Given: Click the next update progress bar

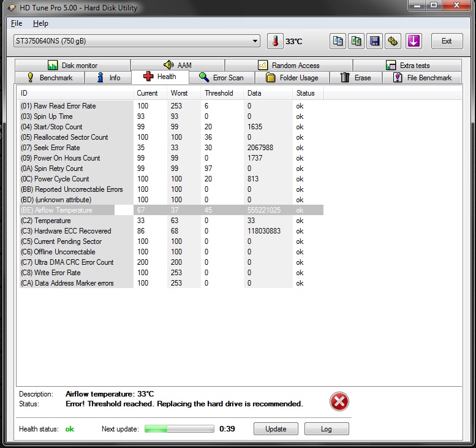Looking at the screenshot, I should coord(179,429).
